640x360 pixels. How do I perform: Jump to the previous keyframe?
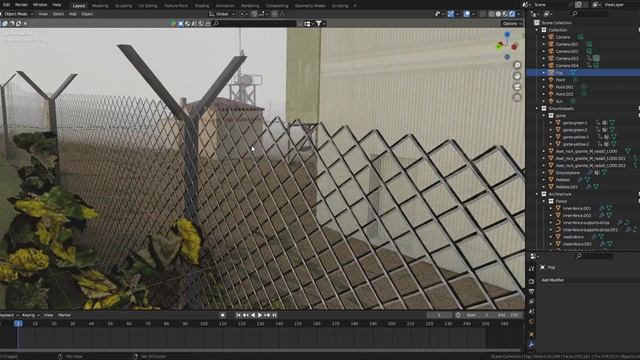(245, 315)
